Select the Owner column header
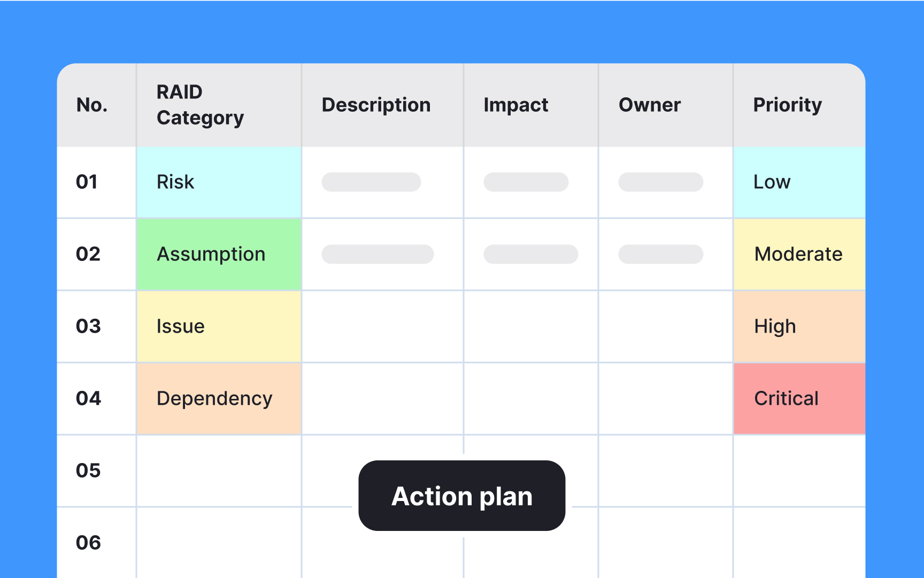 [649, 105]
